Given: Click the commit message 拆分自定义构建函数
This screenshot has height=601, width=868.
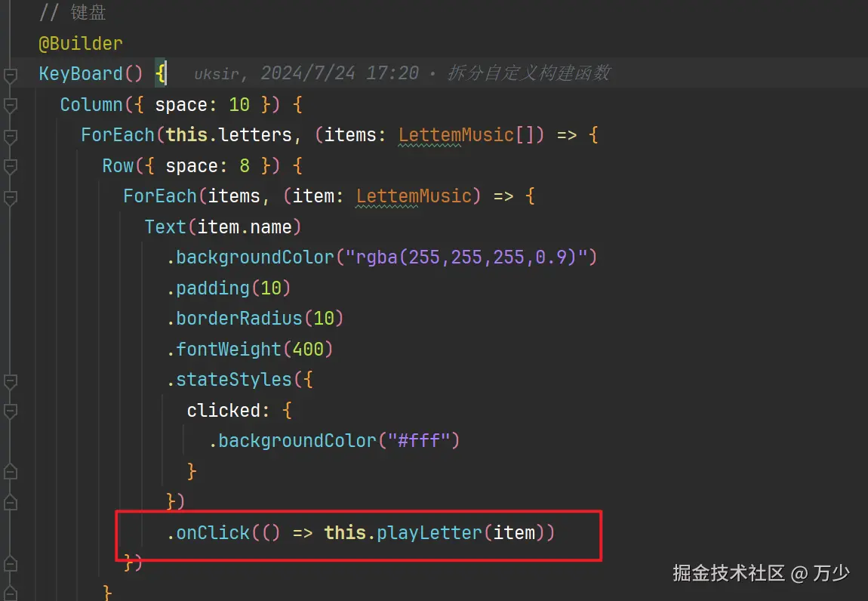Looking at the screenshot, I should (528, 72).
